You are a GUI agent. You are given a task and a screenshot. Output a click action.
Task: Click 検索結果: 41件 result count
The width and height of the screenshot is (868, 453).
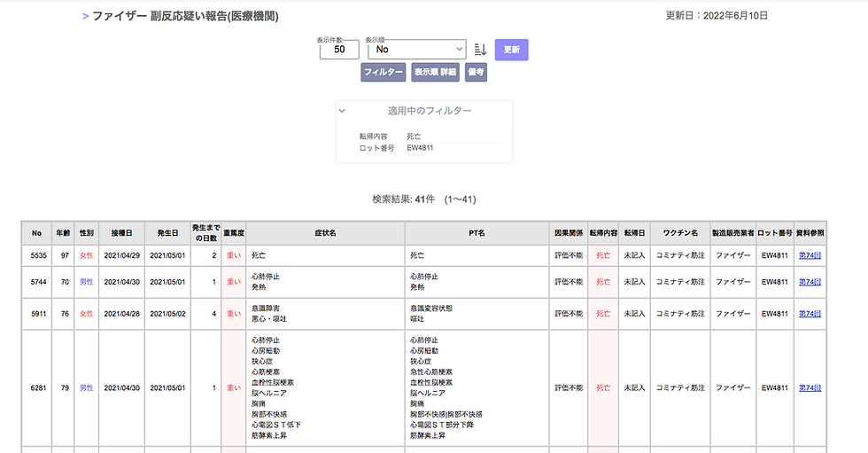(x=404, y=199)
